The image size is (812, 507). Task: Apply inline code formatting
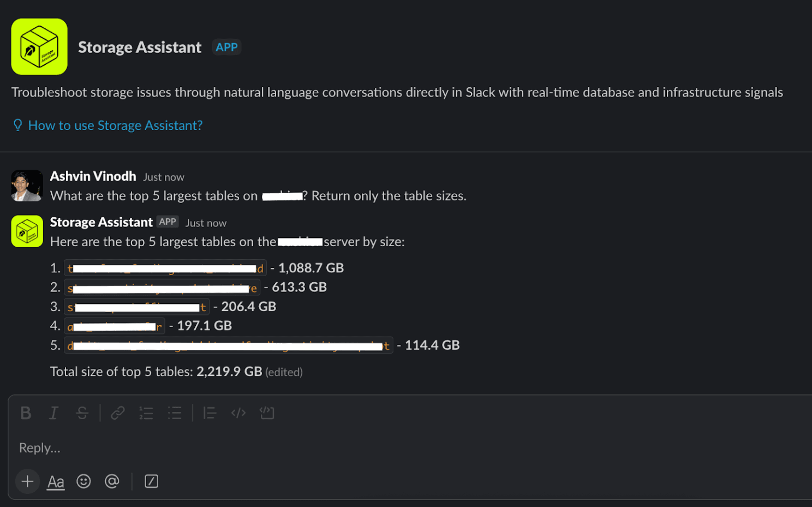pos(238,413)
